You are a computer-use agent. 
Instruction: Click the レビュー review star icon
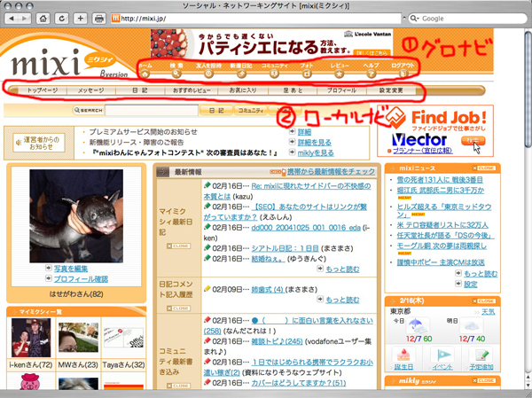click(340, 74)
